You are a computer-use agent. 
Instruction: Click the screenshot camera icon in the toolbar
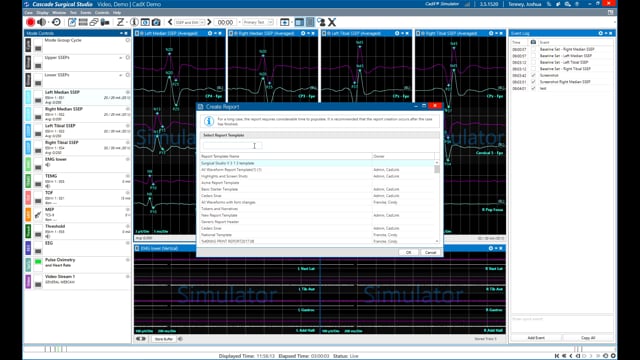[x=156, y=22]
